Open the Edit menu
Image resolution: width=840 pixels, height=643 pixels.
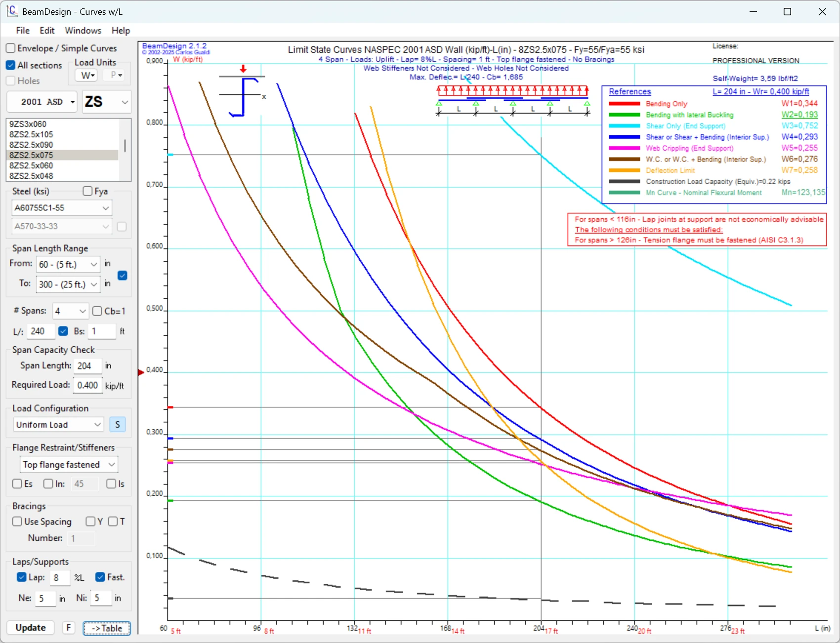coord(47,31)
